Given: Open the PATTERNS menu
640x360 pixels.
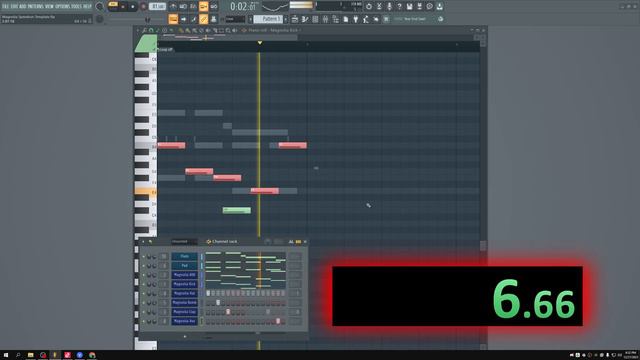Looking at the screenshot, I should pos(35,7).
